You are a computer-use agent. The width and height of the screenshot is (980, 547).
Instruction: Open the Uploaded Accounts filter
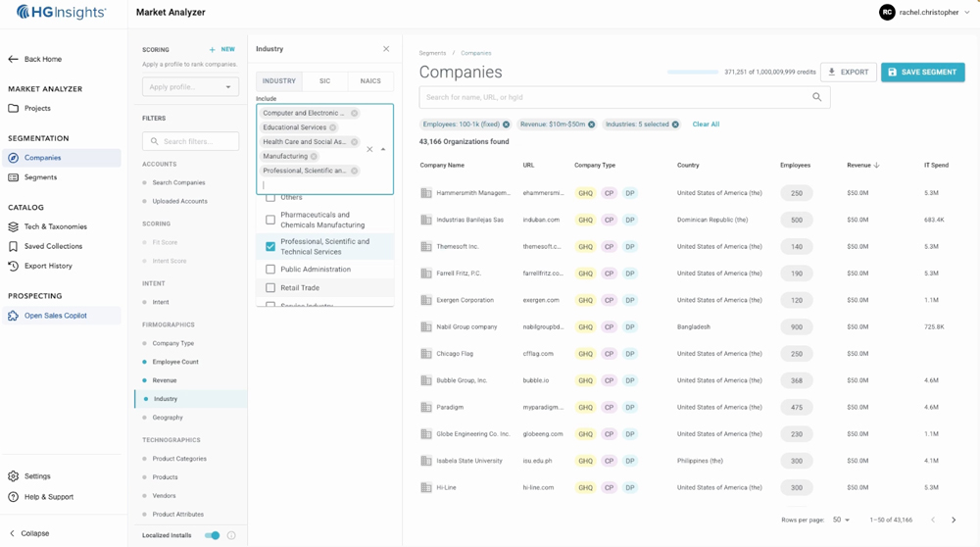180,201
